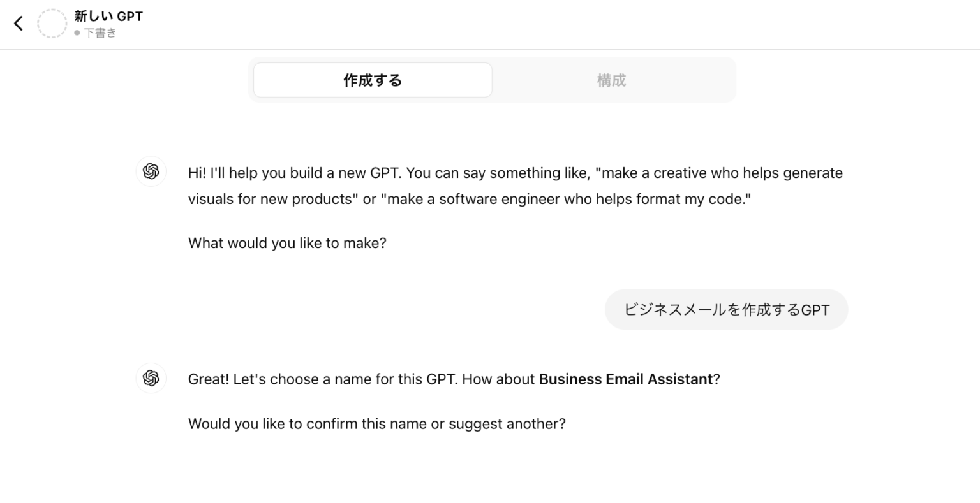This screenshot has width=980, height=503.
Task: Click the ChatGPT logo beside the name suggestion
Action: (x=151, y=378)
